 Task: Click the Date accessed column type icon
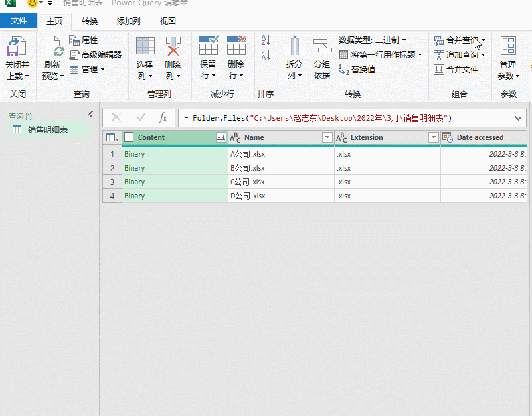point(448,137)
